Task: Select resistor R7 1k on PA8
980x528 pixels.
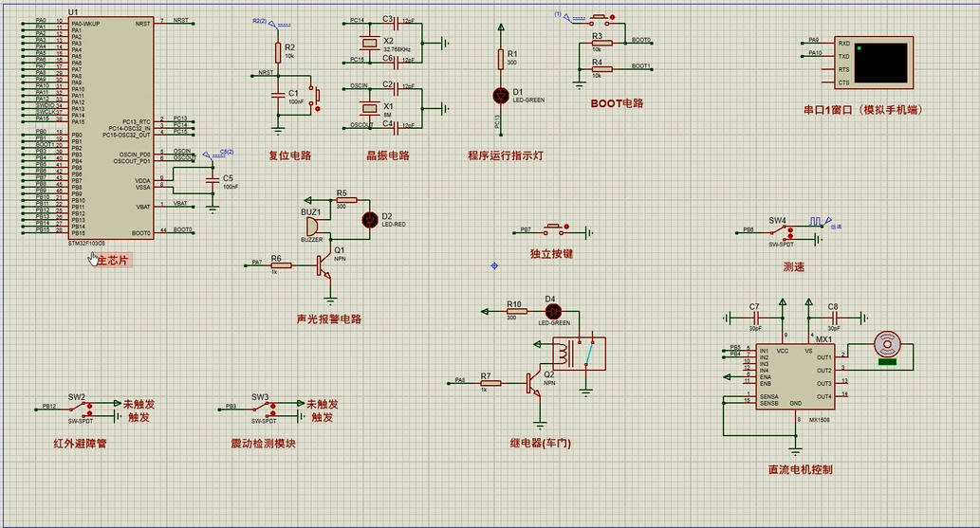Action: tap(490, 383)
